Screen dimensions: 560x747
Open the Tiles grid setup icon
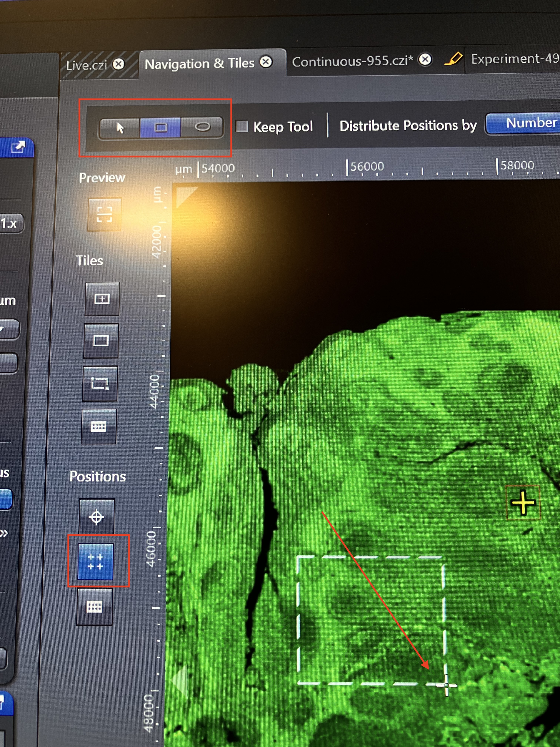point(99,426)
